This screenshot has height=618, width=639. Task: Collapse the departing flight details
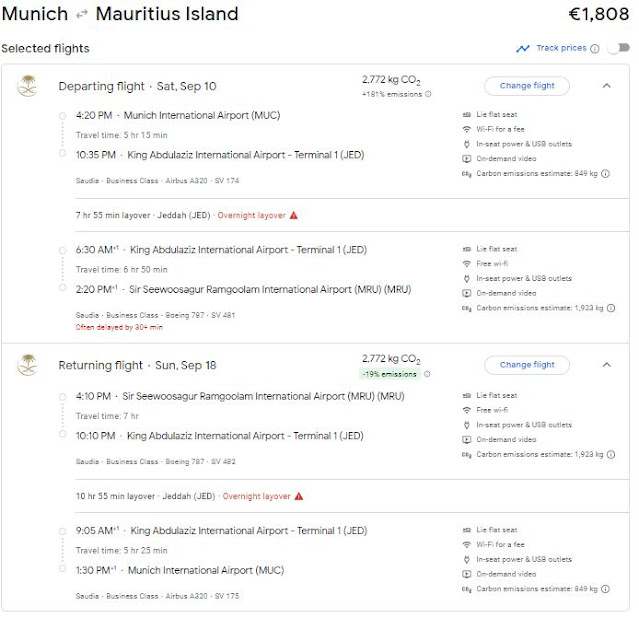coord(606,86)
